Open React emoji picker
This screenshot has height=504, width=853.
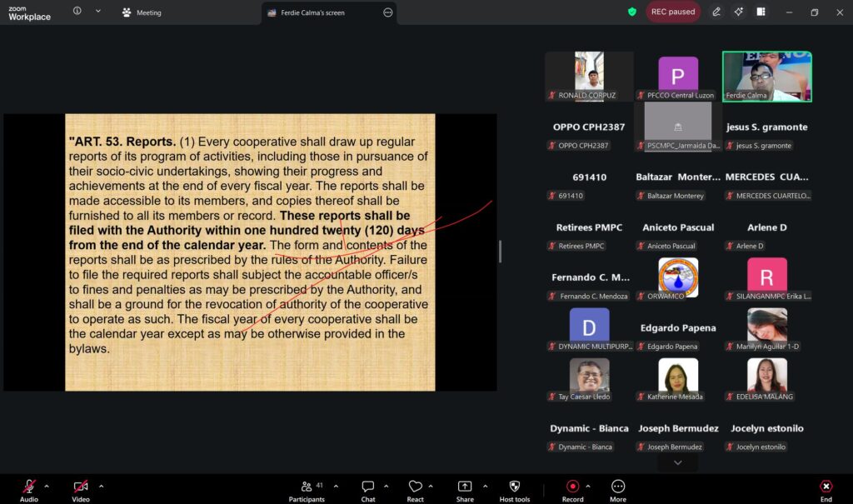click(415, 487)
